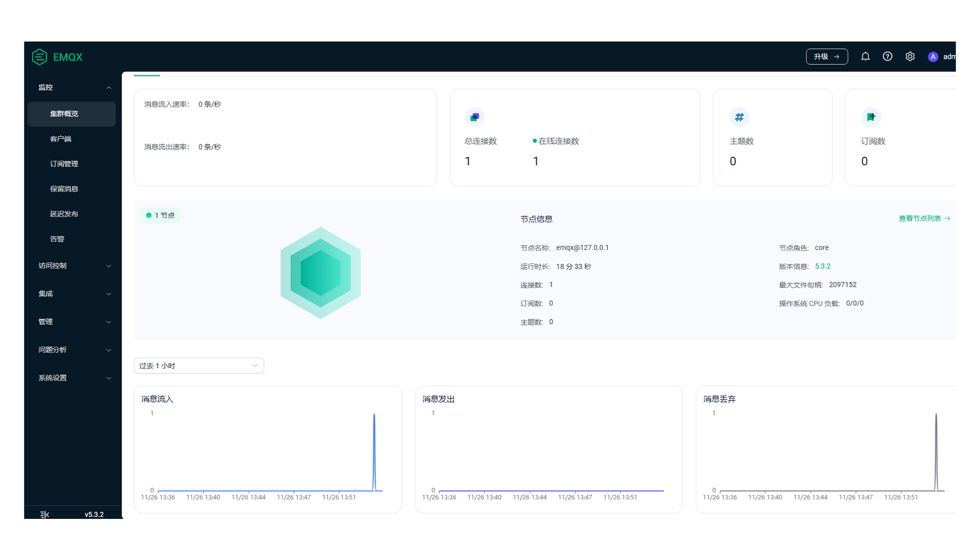Click the spike in 消息丢弃 chart

pyautogui.click(x=936, y=452)
